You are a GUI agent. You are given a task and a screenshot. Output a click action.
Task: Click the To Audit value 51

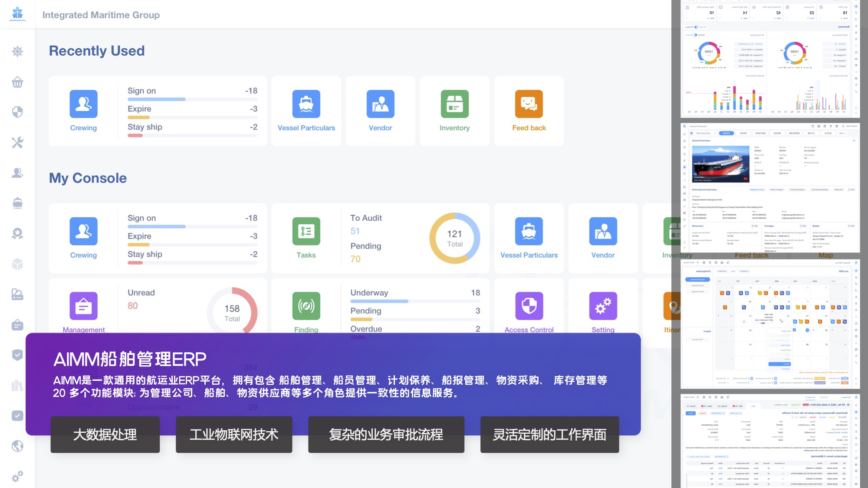(x=355, y=231)
